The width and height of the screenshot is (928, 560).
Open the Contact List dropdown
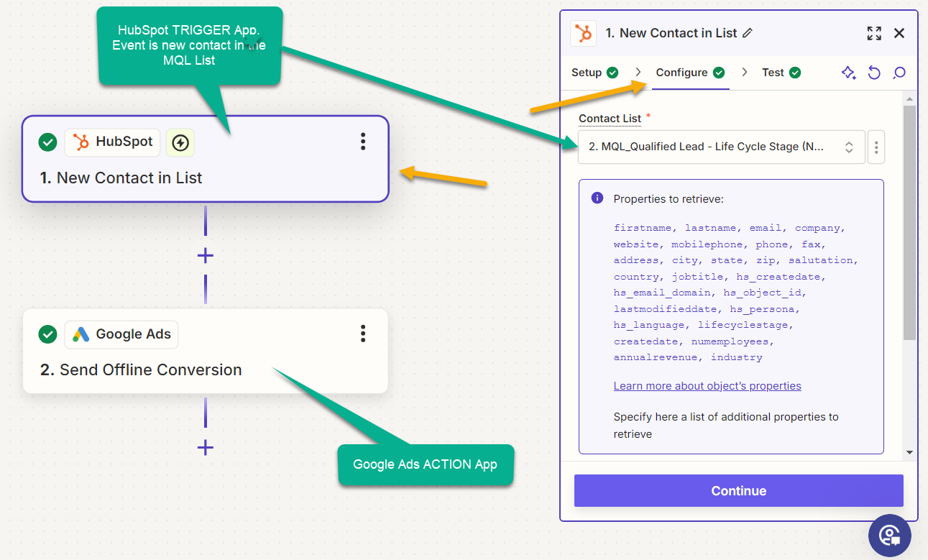coord(722,147)
